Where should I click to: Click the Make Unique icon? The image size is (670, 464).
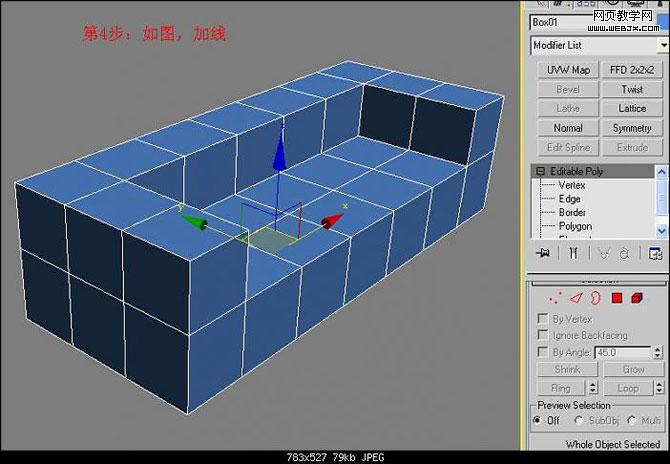[x=604, y=253]
